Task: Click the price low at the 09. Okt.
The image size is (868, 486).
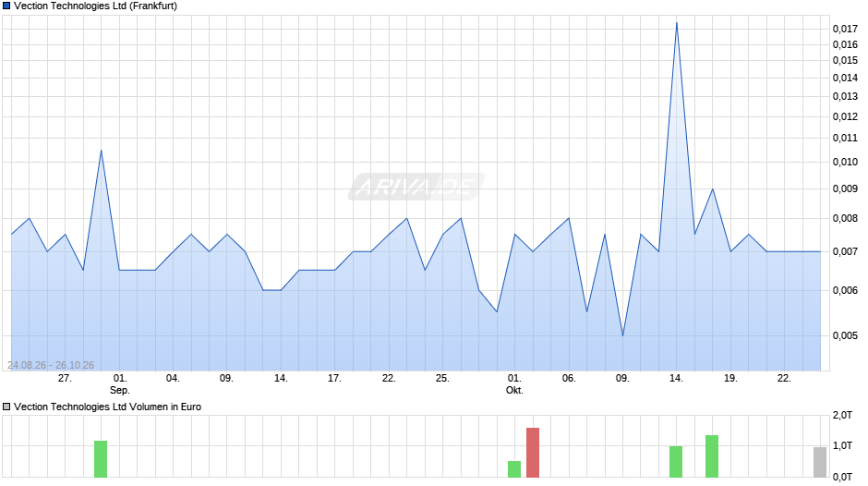Action: point(622,335)
